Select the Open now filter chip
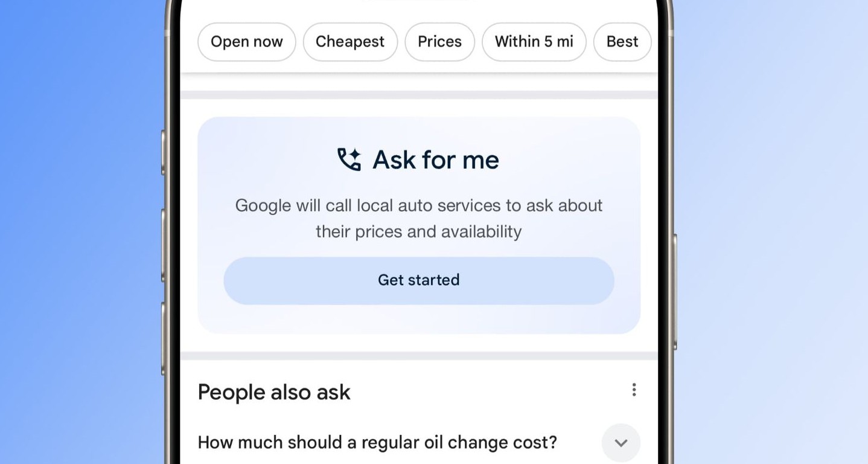 click(247, 42)
